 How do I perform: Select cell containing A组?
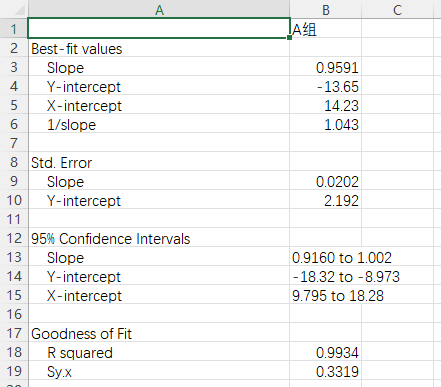click(326, 29)
